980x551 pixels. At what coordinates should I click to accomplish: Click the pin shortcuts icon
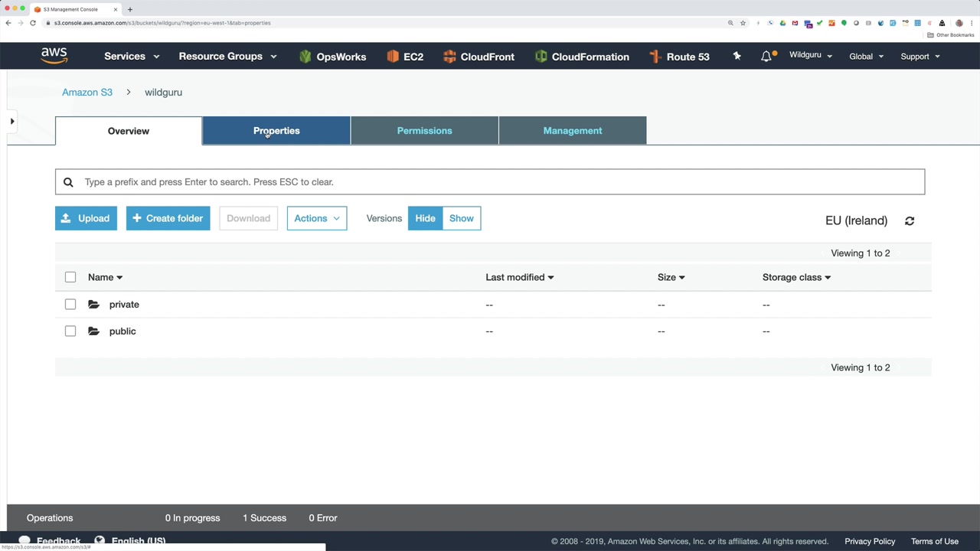point(737,56)
